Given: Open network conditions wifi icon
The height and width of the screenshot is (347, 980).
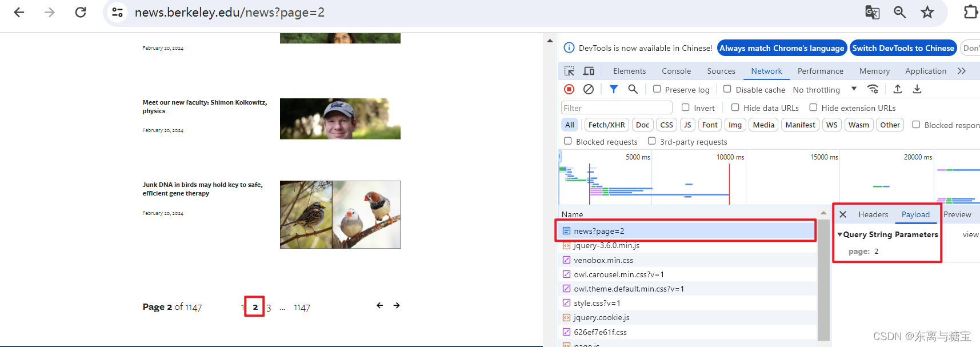Looking at the screenshot, I should point(873,89).
